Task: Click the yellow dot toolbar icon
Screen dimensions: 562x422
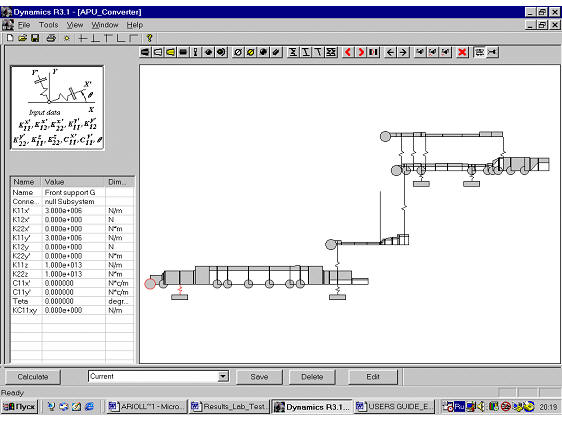Action: (x=67, y=38)
